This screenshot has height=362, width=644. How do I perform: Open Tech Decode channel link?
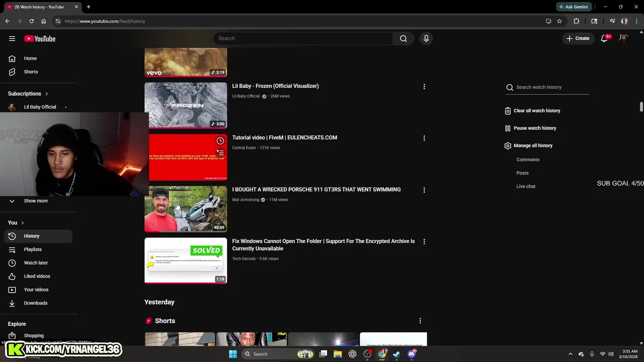click(244, 259)
